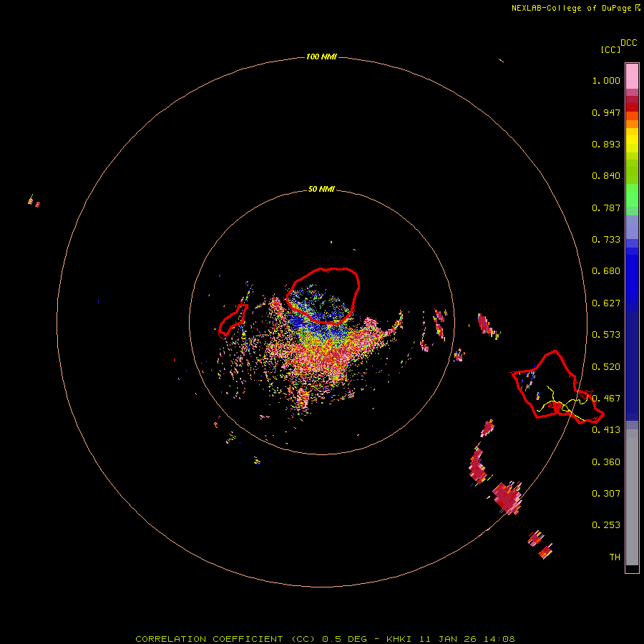
Task: Click the 50 NMI range ring label
Action: (x=321, y=189)
